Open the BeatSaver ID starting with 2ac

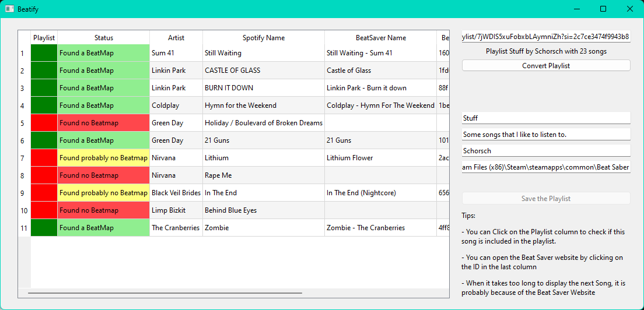point(443,158)
